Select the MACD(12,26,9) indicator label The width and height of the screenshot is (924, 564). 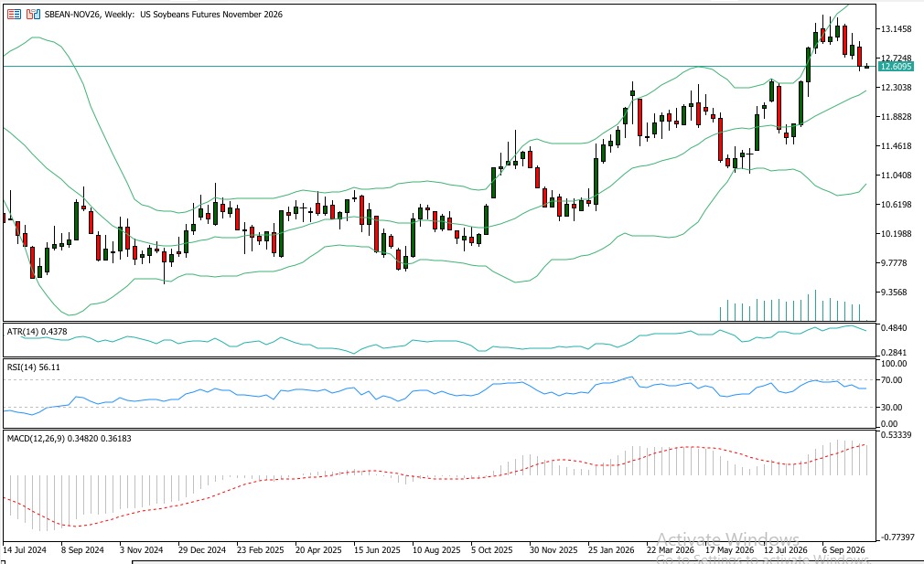pos(69,438)
